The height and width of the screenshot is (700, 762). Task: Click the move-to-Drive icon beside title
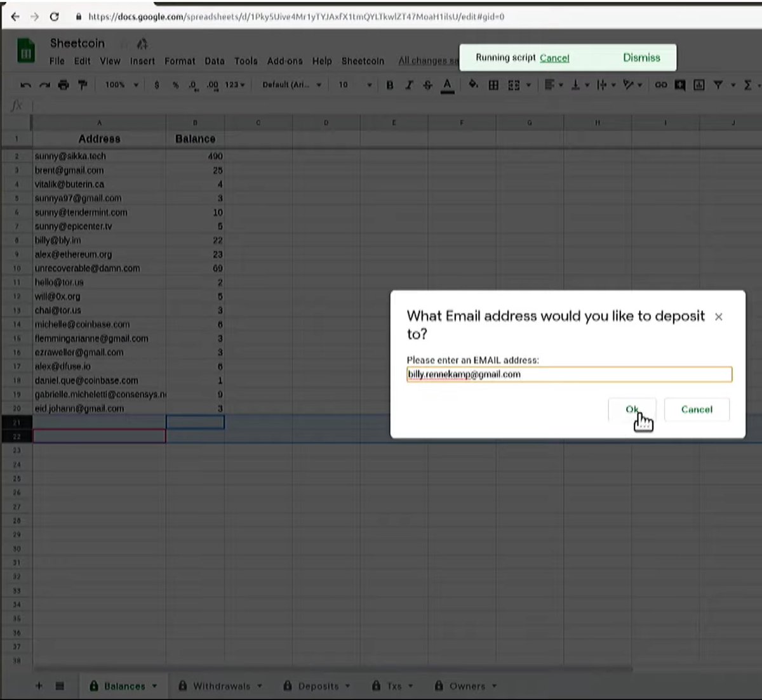(142, 44)
